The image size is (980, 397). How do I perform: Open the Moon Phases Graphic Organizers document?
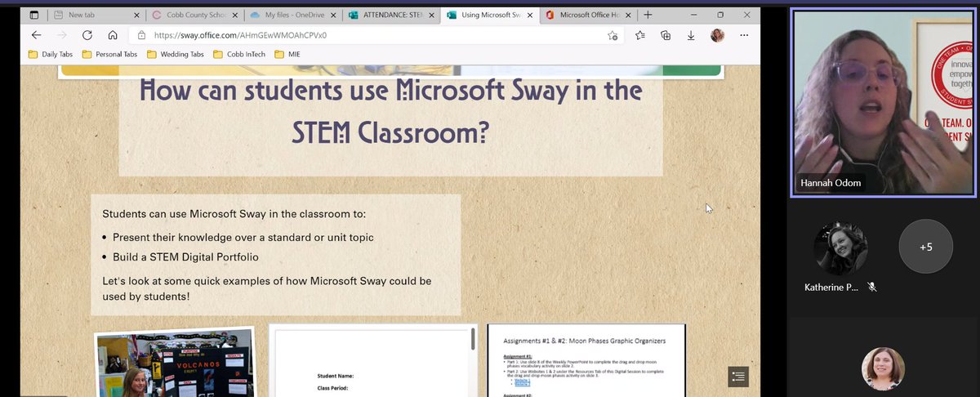point(586,360)
